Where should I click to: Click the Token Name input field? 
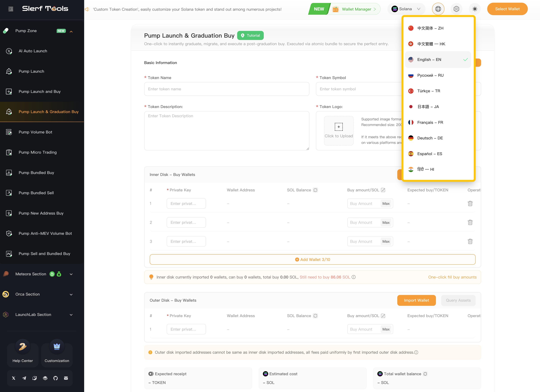point(226,89)
